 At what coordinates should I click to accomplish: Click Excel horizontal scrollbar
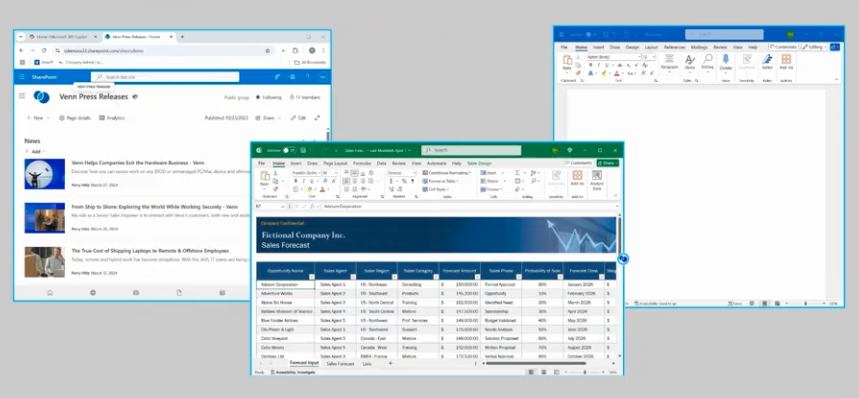tap(535, 363)
